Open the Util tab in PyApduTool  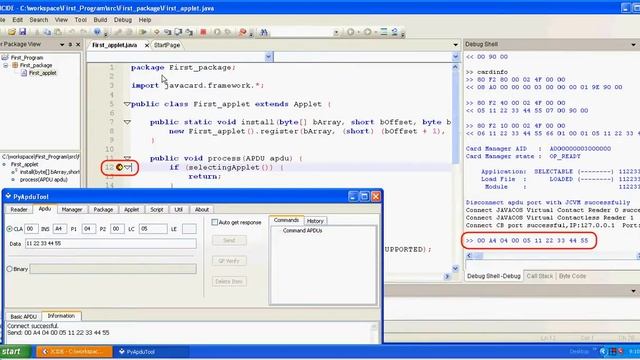(x=178, y=209)
